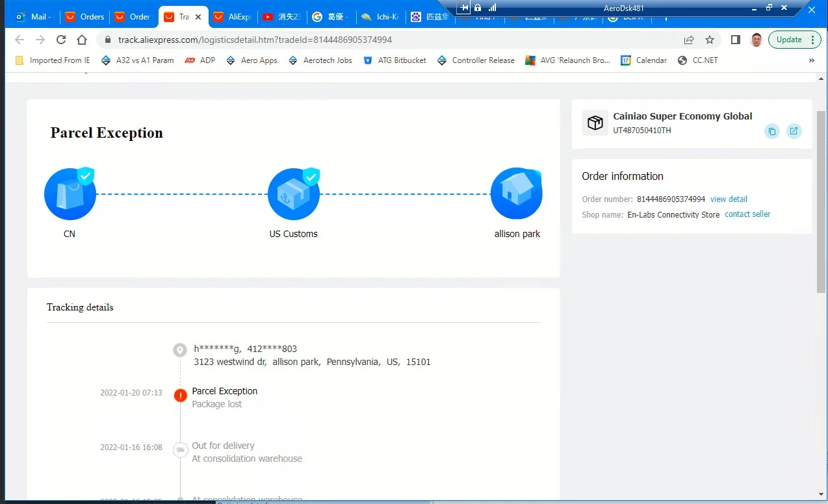Click the Update button in Chrome
The width and height of the screenshot is (828, 504).
pyautogui.click(x=789, y=40)
